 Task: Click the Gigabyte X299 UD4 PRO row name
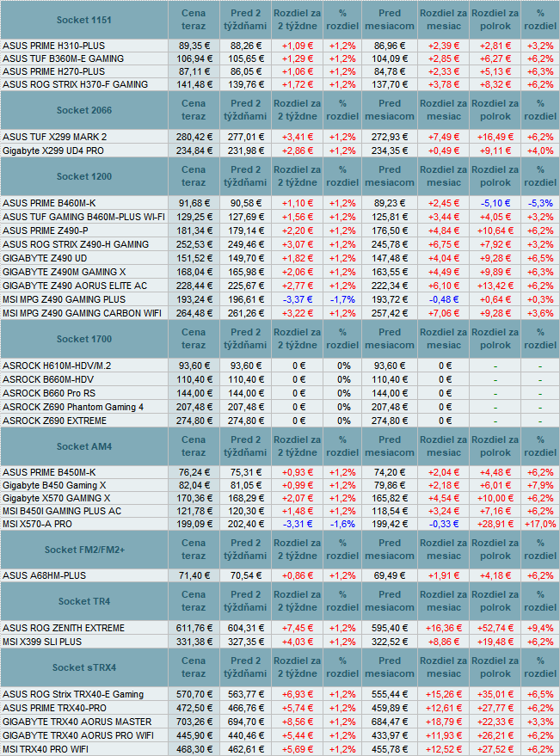point(53,150)
